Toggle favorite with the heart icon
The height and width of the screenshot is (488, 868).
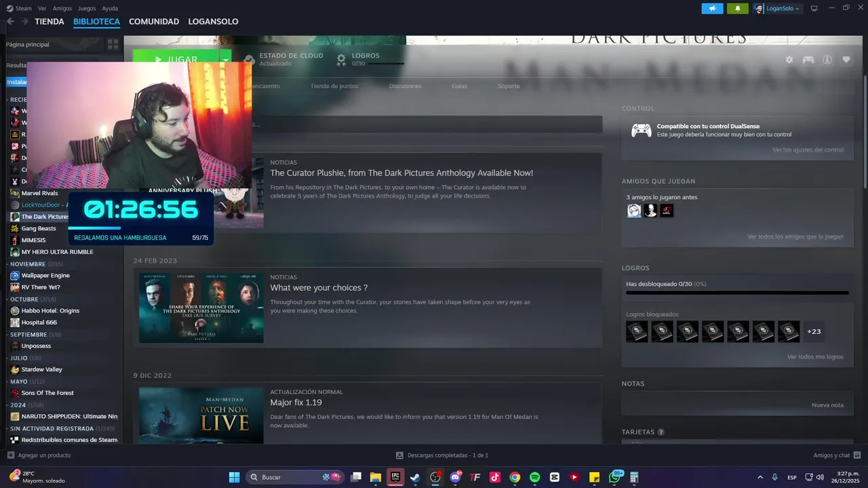click(x=846, y=60)
